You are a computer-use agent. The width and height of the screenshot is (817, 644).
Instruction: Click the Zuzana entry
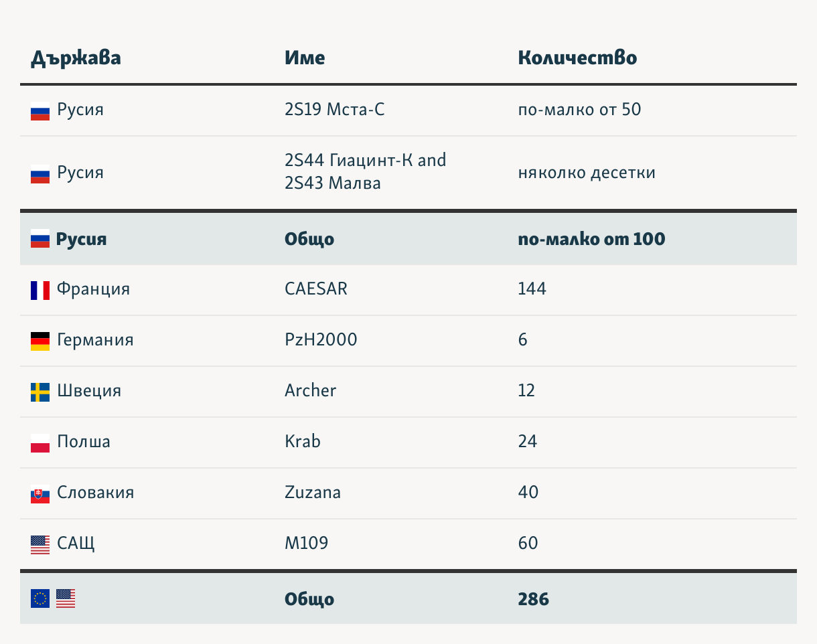click(313, 493)
